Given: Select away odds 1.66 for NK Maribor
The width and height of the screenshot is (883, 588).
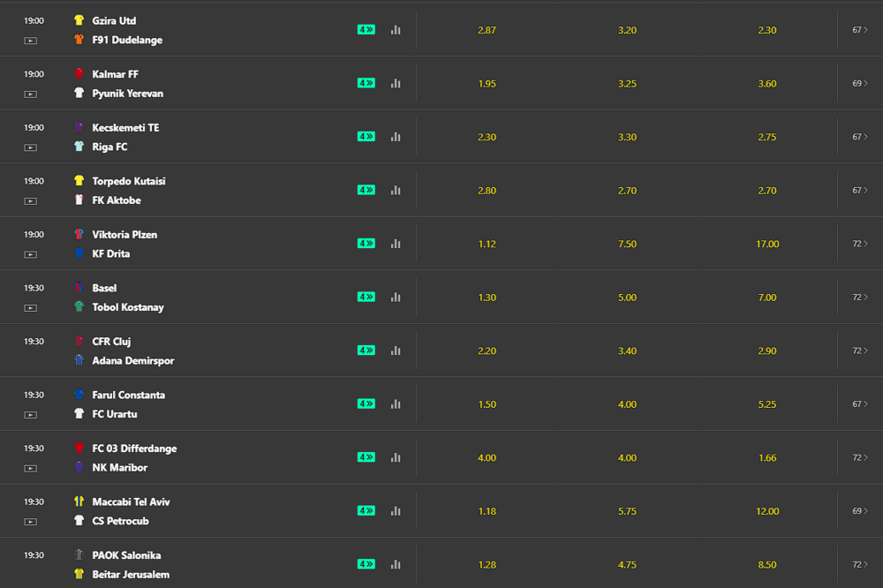Looking at the screenshot, I should click(x=767, y=458).
